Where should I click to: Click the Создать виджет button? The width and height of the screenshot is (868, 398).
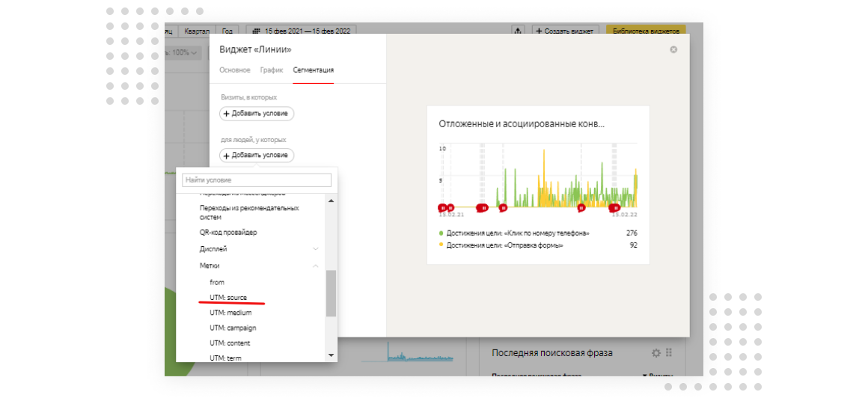pos(565,31)
